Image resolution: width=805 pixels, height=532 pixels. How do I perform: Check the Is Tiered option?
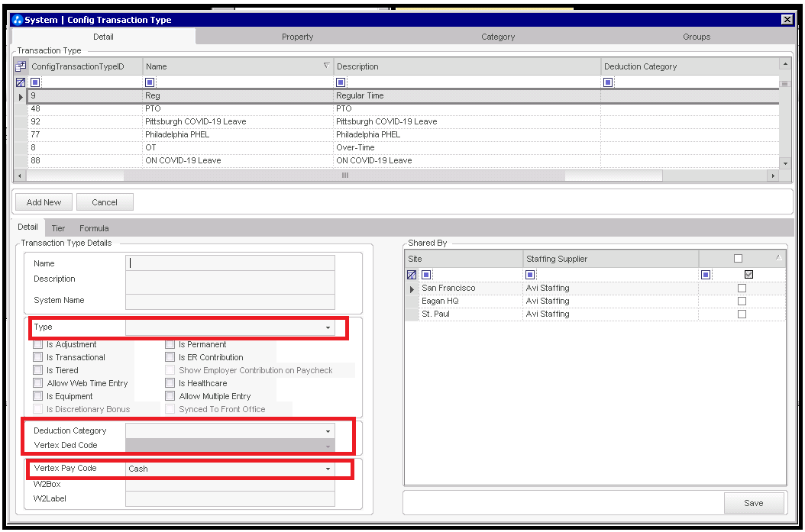click(38, 370)
